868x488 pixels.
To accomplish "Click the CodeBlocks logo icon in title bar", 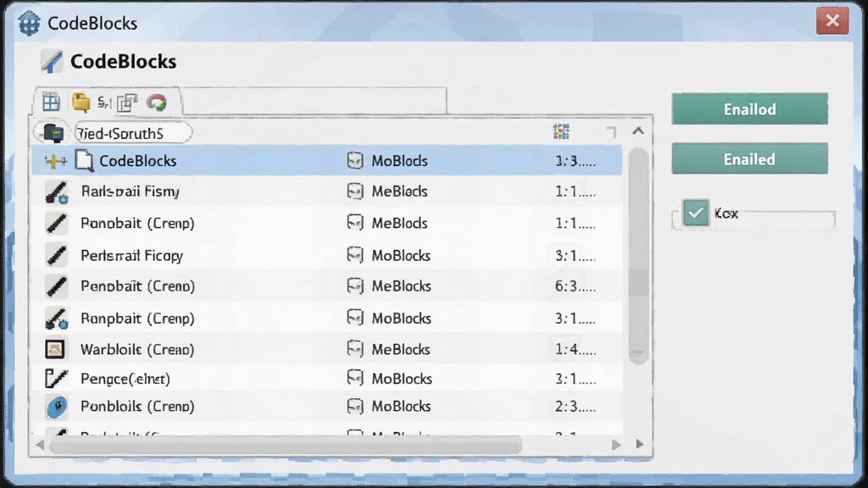I will tap(29, 23).
